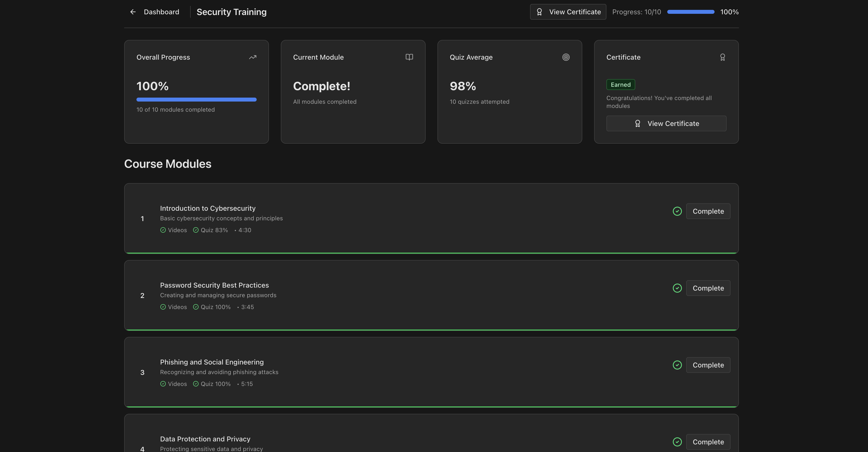
Task: Click Quiz 100% check under Password Security
Action: pos(196,307)
